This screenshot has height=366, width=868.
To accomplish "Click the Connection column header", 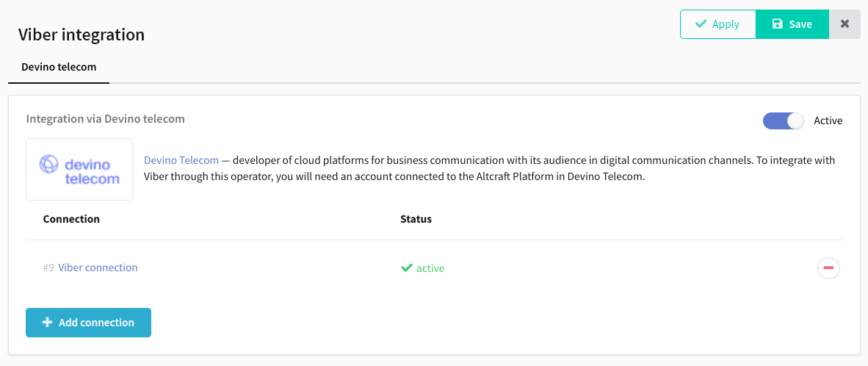I will pyautogui.click(x=71, y=219).
